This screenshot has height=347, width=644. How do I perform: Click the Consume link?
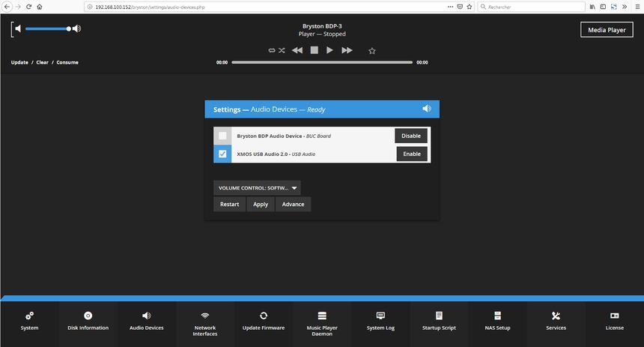click(x=67, y=62)
